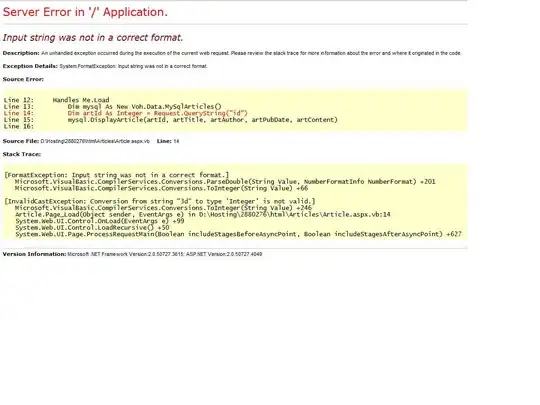540x405 pixels.
Task: Click the 'System.Web.UI.Page.ProcessRequestMain' trace line
Action: (238, 234)
